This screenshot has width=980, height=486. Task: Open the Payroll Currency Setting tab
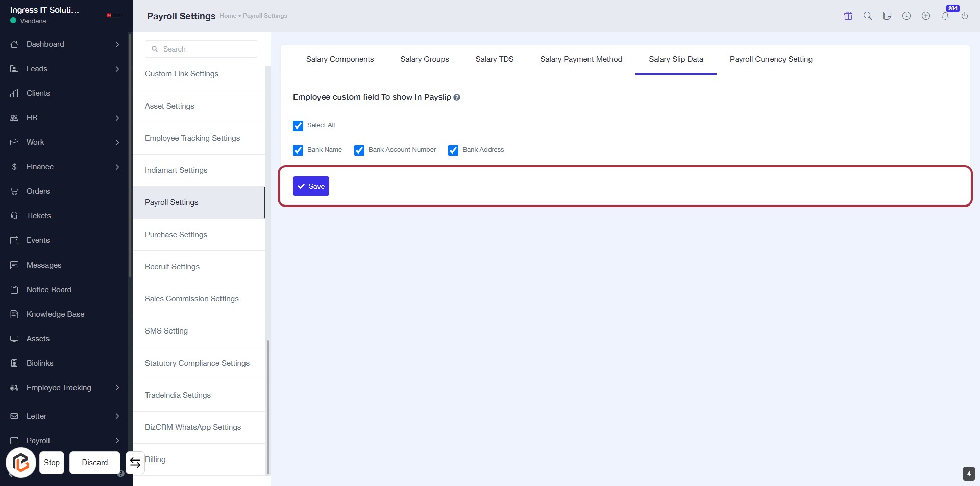[771, 59]
